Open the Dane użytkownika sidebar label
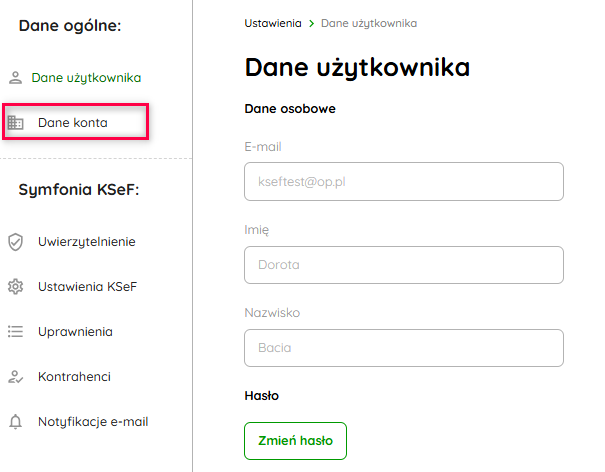Image resolution: width=605 pixels, height=472 pixels. (86, 77)
